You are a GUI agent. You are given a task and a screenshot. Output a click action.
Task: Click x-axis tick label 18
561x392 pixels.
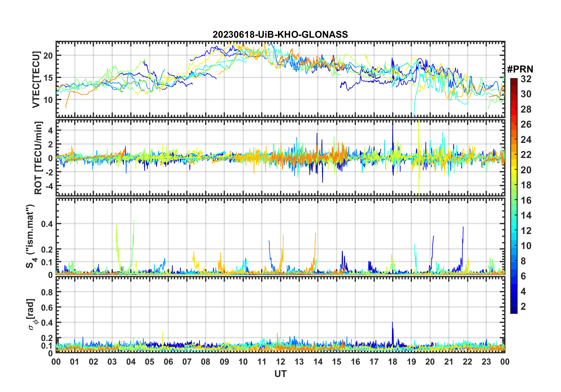393,362
